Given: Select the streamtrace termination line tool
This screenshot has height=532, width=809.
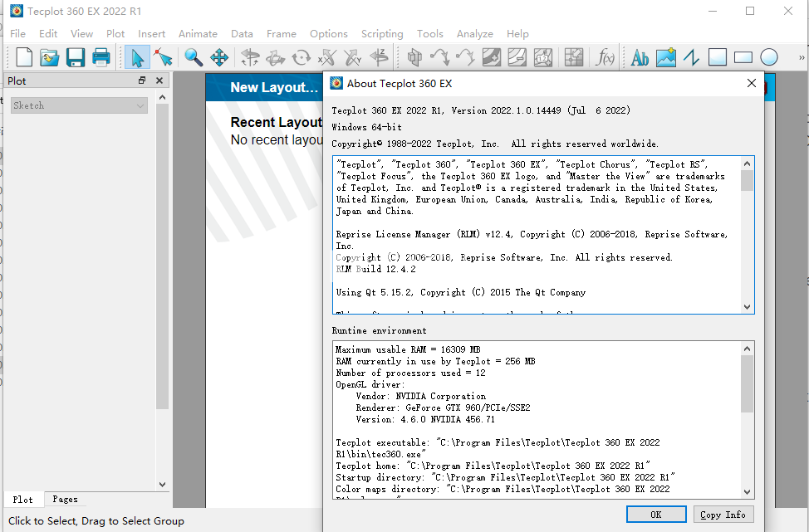Looking at the screenshot, I should [465, 57].
